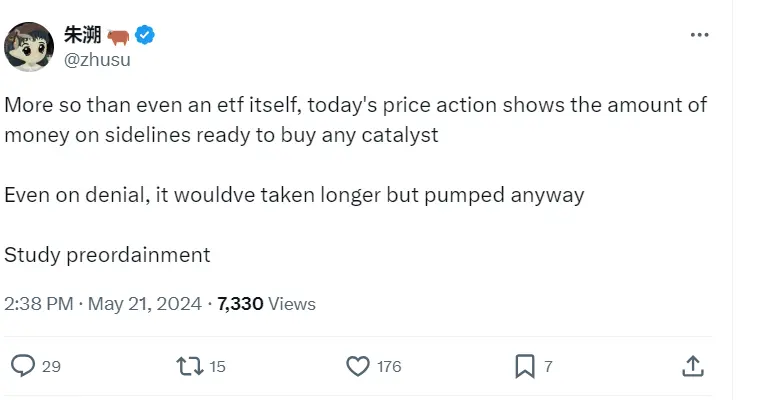Like the tweet with the heart icon
This screenshot has height=400, width=759.
click(358, 366)
